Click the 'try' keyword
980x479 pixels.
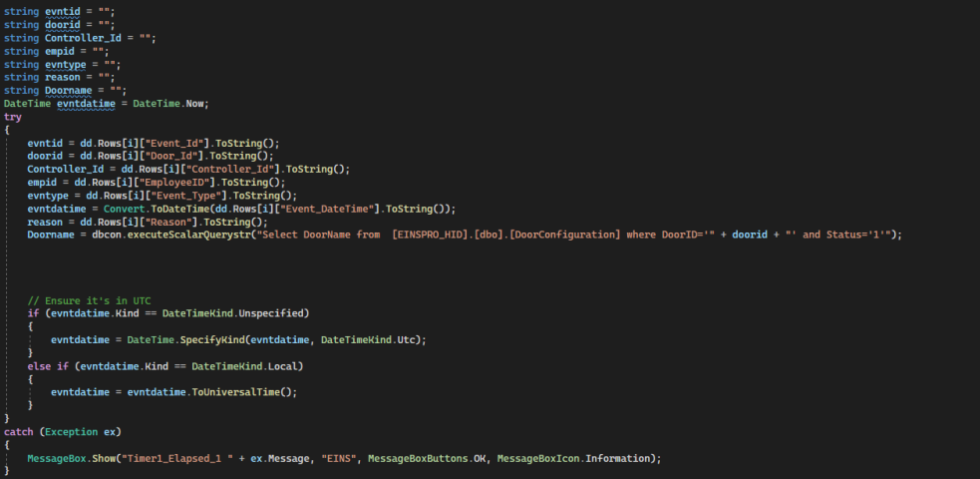[x=13, y=117]
